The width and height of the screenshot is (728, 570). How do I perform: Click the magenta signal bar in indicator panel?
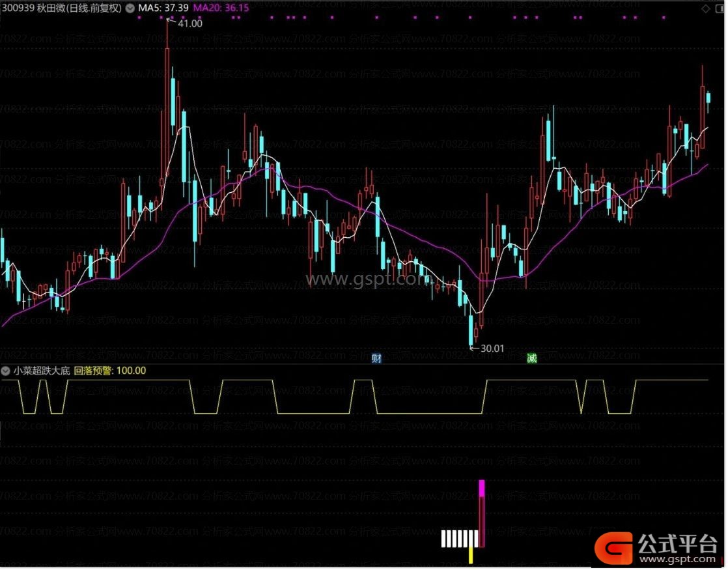pyautogui.click(x=482, y=489)
